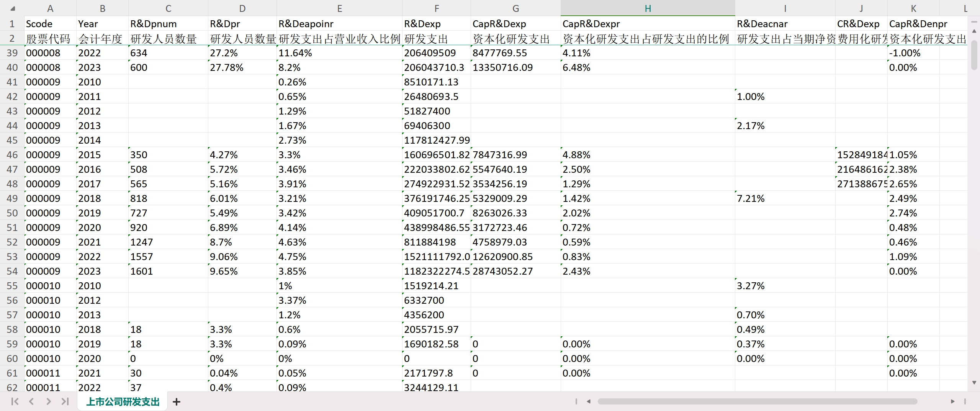Open the 上市公司研发支出 sheet tab
Screen dimensions: 980x411
click(123, 402)
